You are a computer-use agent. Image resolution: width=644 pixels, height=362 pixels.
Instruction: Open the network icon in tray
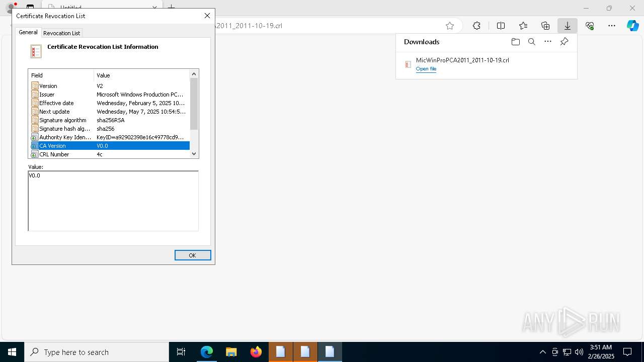[567, 352]
